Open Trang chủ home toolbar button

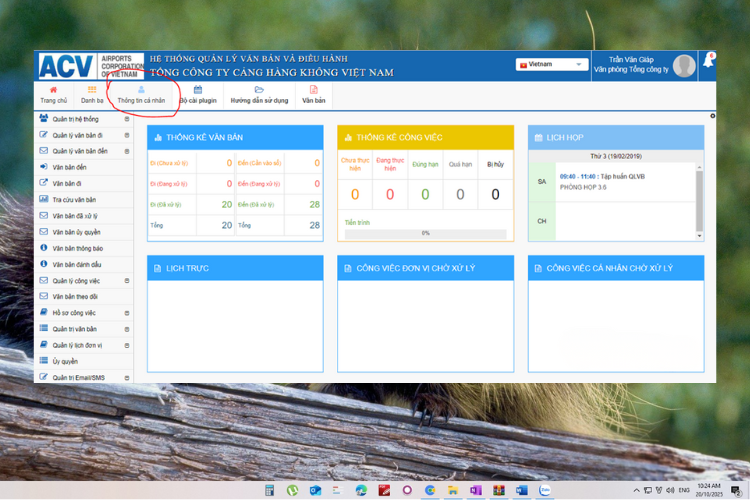click(54, 95)
